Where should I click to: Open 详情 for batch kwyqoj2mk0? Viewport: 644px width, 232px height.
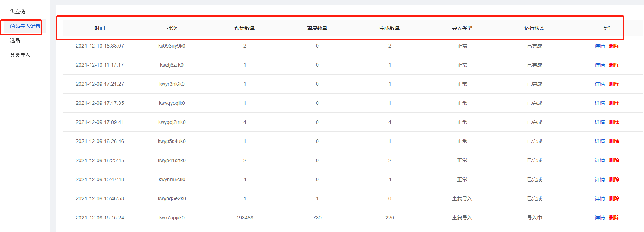(x=600, y=122)
